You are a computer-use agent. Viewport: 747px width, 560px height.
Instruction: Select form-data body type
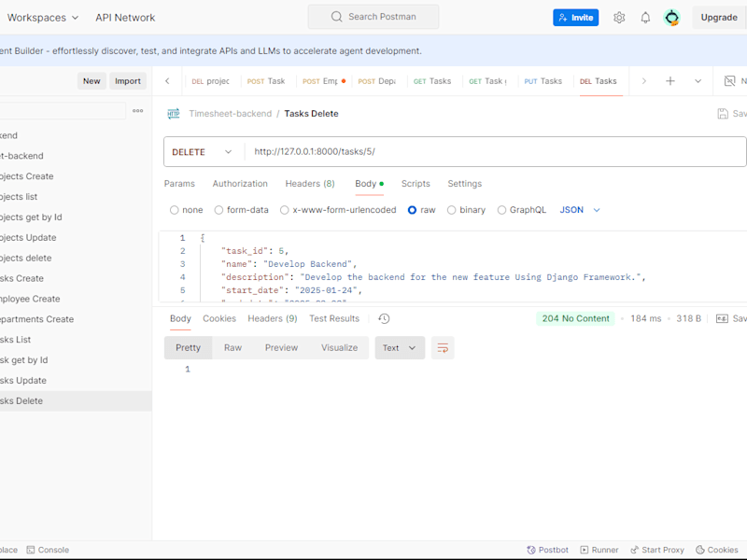218,210
